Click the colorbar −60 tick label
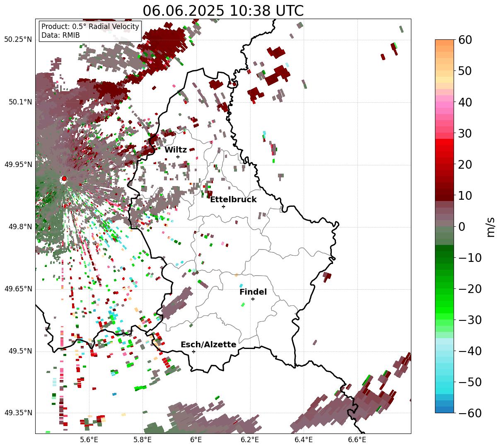The image size is (500, 448). 470,413
